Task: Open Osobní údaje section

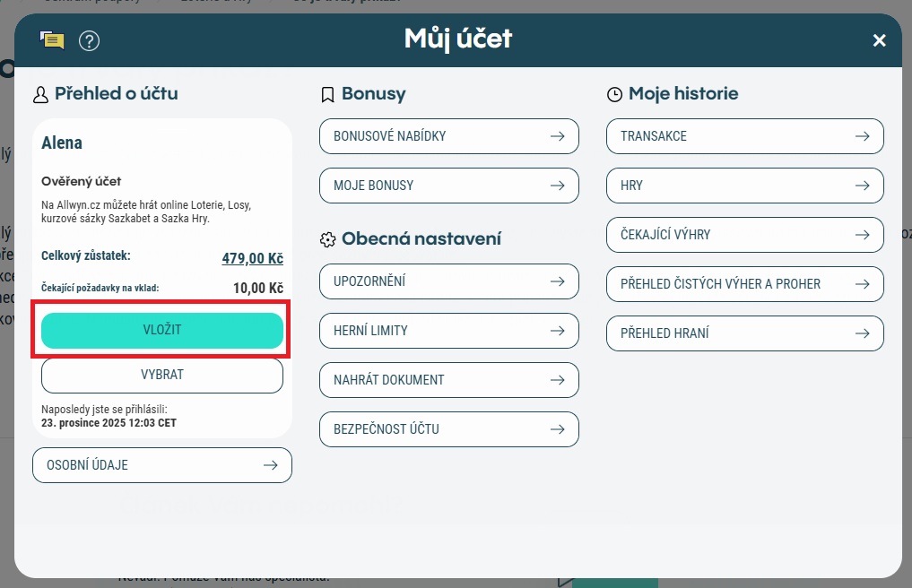Action: click(162, 465)
